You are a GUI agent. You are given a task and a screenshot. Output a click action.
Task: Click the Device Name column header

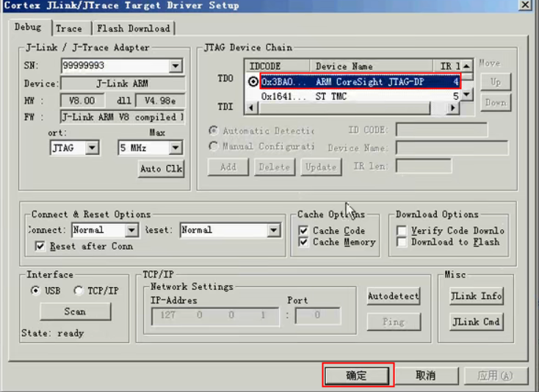[372, 66]
